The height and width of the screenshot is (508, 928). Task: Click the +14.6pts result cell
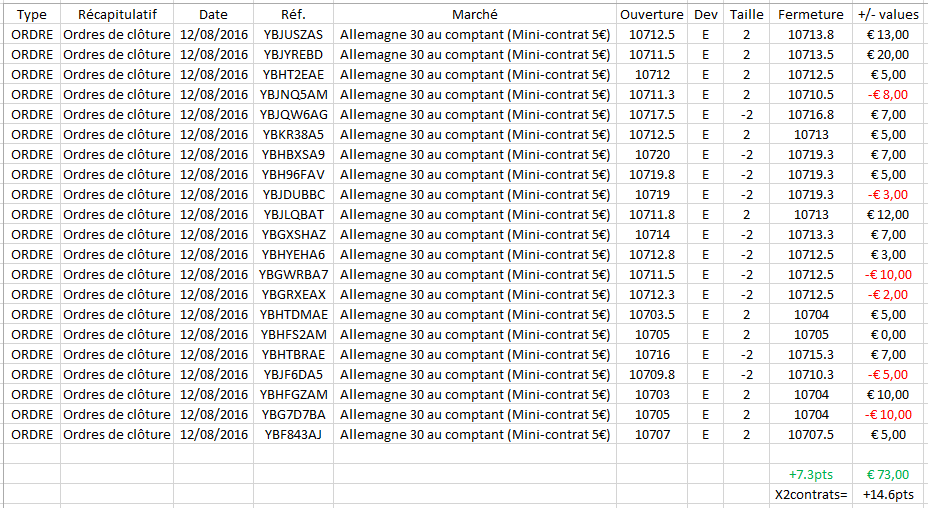coord(890,494)
